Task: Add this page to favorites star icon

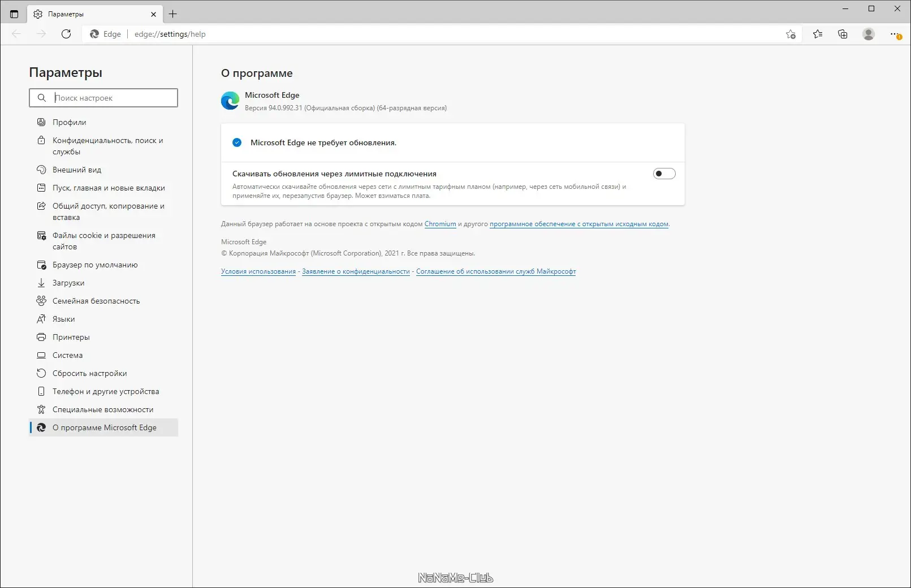Action: click(x=791, y=34)
